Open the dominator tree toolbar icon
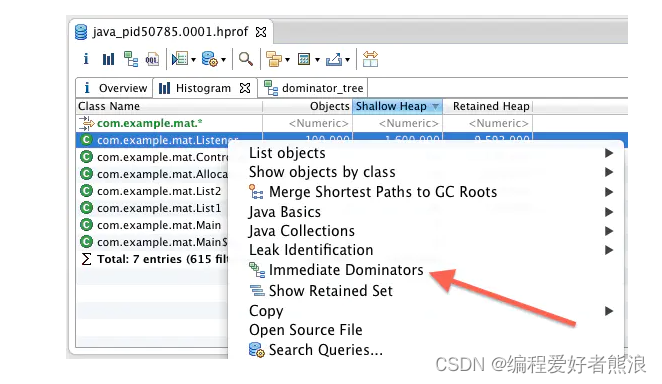Viewport: 662px width, 384px height. pos(131,59)
